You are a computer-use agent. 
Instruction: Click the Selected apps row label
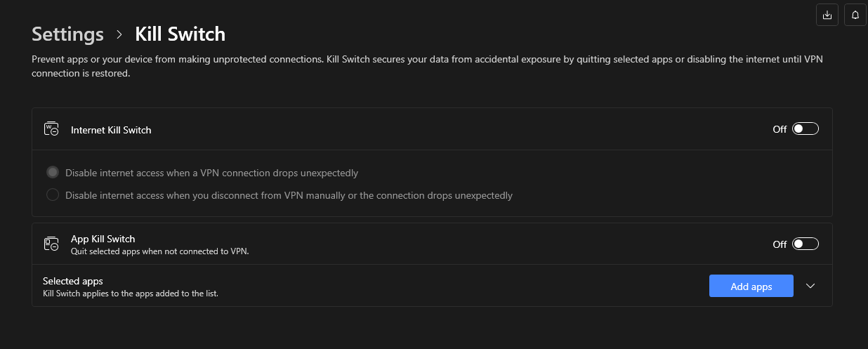click(73, 281)
